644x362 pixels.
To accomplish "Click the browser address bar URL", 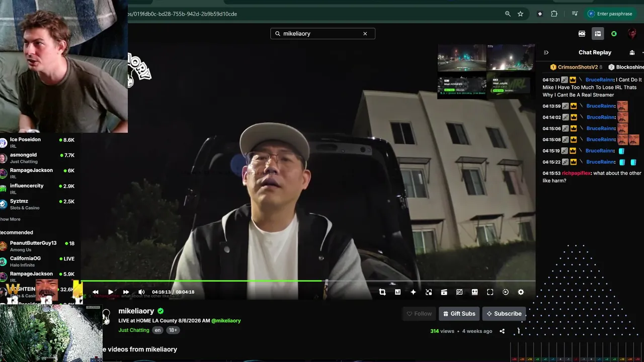I will (x=182, y=14).
